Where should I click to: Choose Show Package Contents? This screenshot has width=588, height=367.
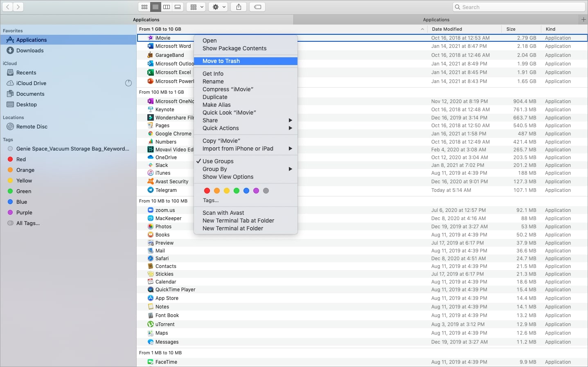pyautogui.click(x=246, y=48)
